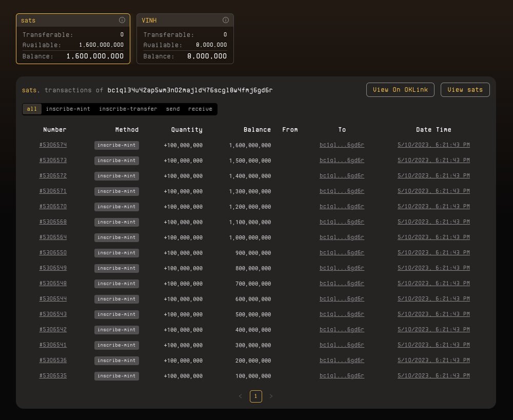Click the View sats button
513x420 pixels.
(465, 90)
